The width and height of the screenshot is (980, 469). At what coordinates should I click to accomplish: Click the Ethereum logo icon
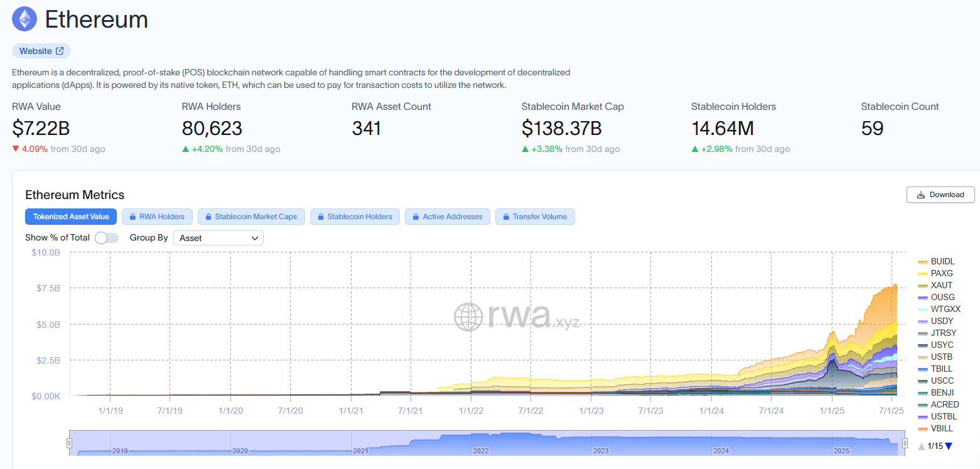tap(24, 19)
